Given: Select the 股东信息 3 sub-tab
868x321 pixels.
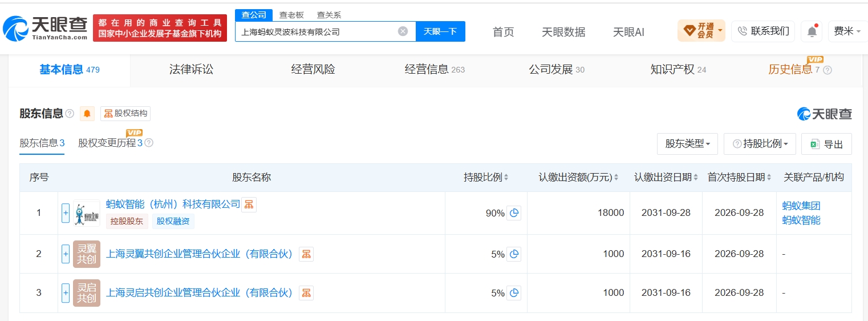Looking at the screenshot, I should pos(42,143).
